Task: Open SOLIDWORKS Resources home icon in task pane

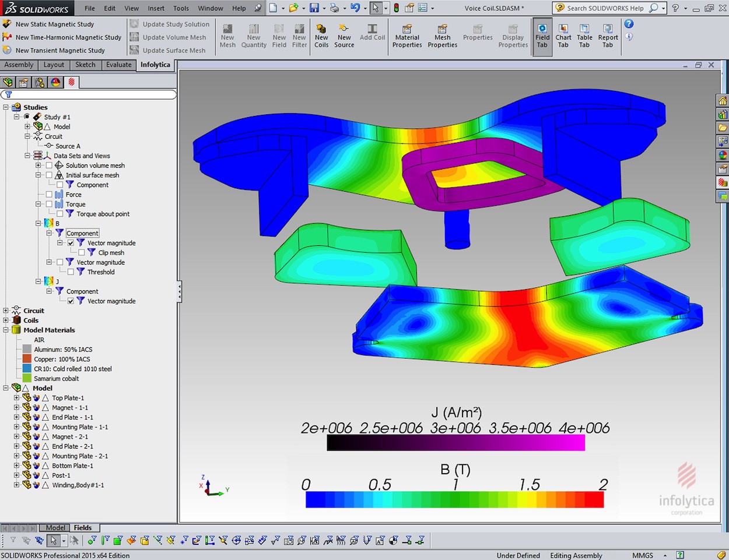Action: click(723, 101)
